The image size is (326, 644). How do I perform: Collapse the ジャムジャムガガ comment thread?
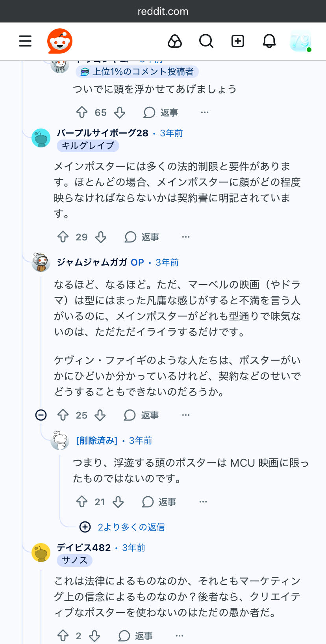[41, 415]
